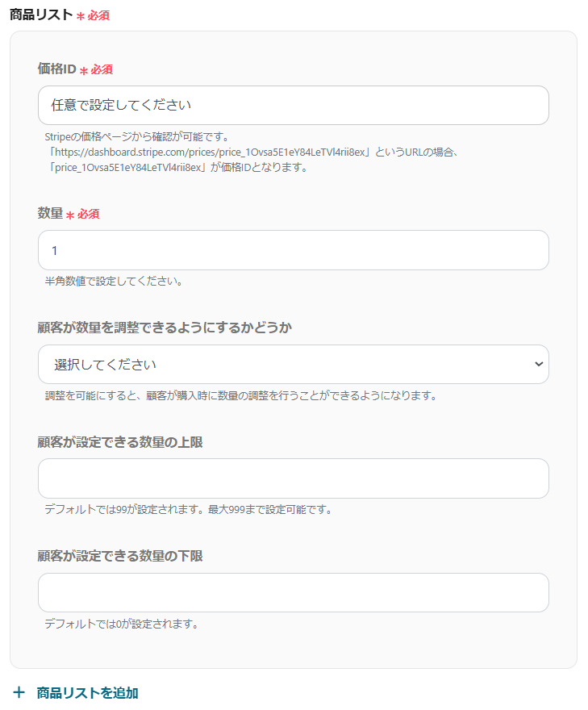Click the デフォルトでは99が設定されます hint text

189,510
